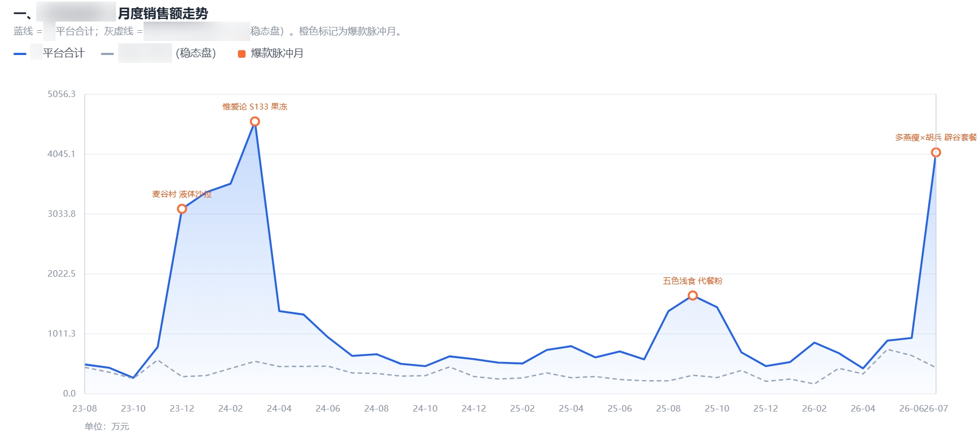Click the 5056.3 y-axis label
Screen dimensions: 980x438
point(62,94)
